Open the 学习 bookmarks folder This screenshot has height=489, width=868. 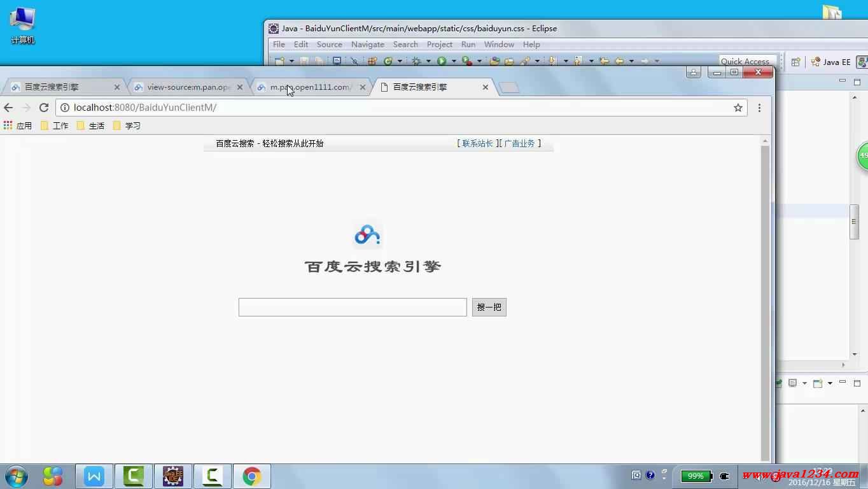click(127, 125)
